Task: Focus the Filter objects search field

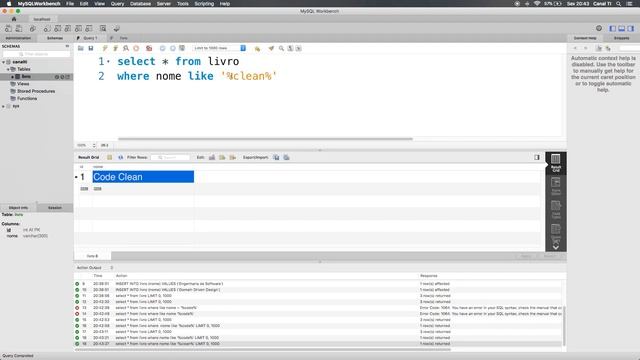Action: pos(37,54)
